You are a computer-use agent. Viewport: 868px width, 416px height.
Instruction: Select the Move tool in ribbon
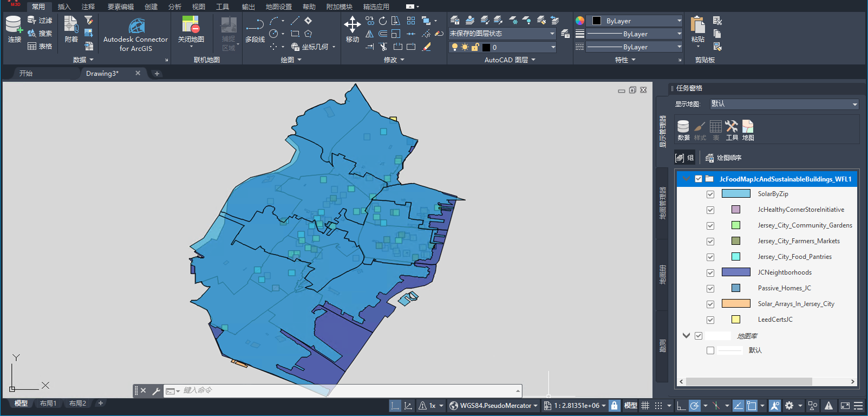352,29
